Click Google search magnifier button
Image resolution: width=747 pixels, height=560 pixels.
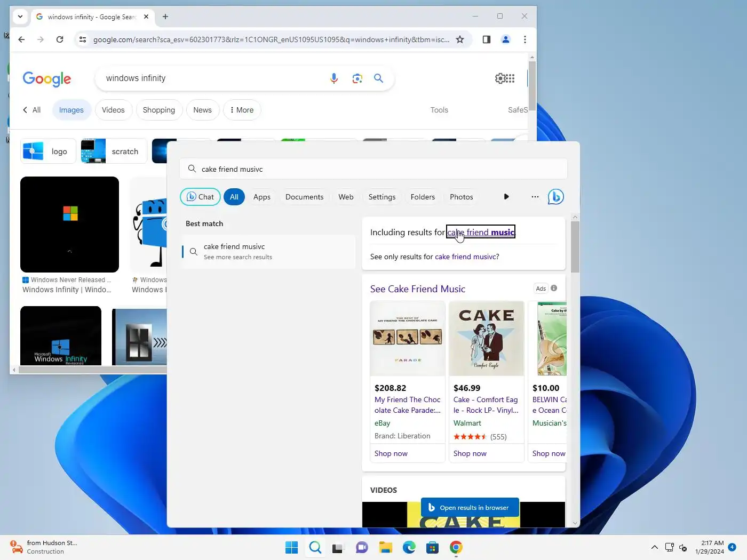pyautogui.click(x=379, y=78)
